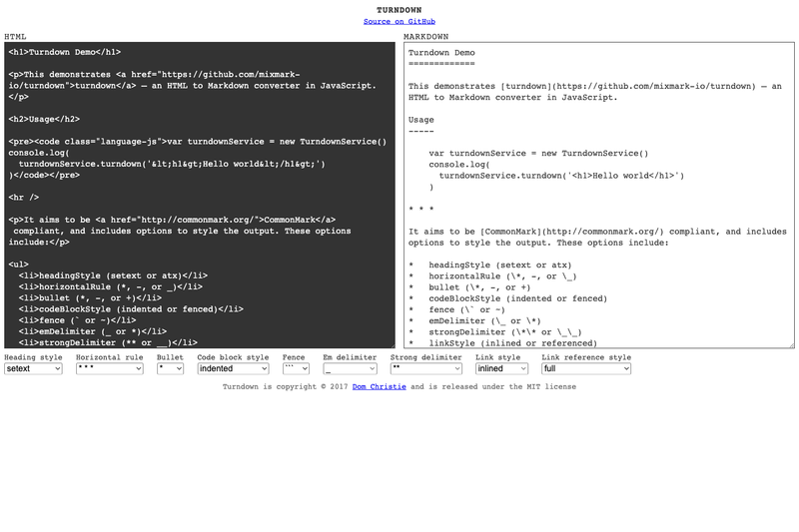Open the Code block style dropdown
This screenshot has height=532, width=799.
233,368
